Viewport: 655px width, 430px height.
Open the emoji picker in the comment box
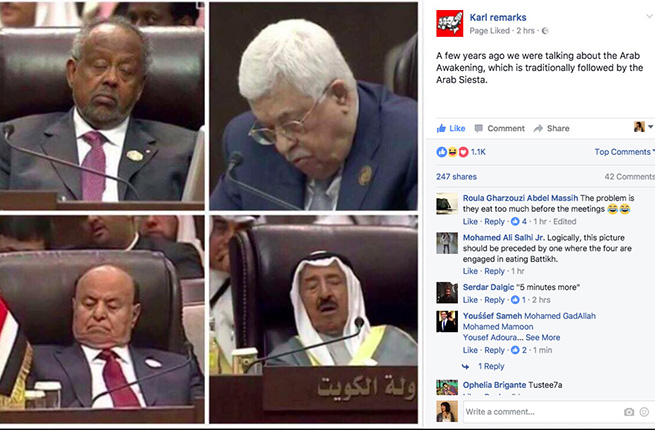[x=645, y=412]
